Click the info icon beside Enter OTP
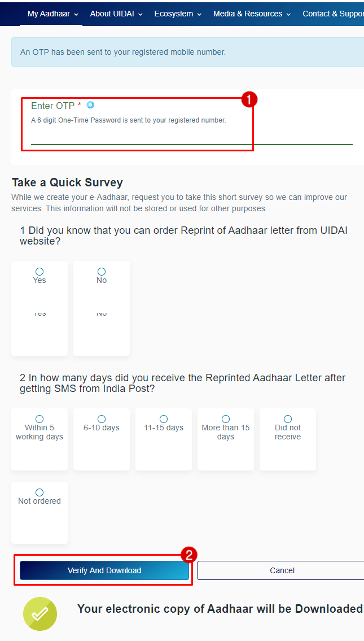364x641 pixels. 90,105
